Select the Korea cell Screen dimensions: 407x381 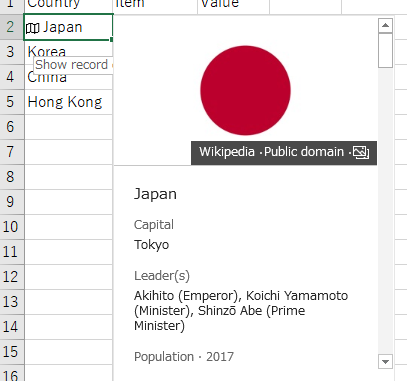(68, 52)
